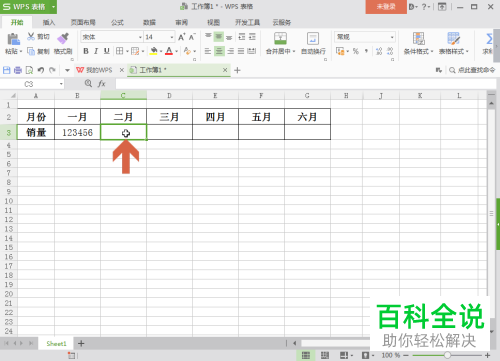The image size is (500, 361).
Task: Open the font name 宋体 dropdown
Action: point(140,37)
